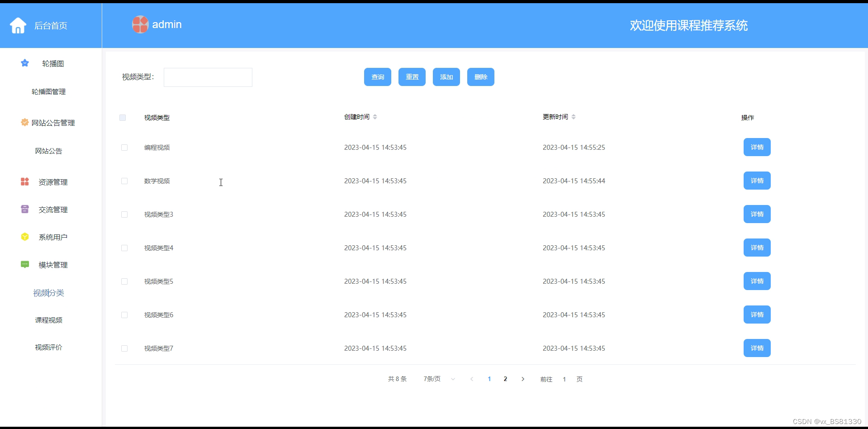The image size is (868, 429).
Task: Open 轮播图管理 submenu item
Action: point(49,91)
